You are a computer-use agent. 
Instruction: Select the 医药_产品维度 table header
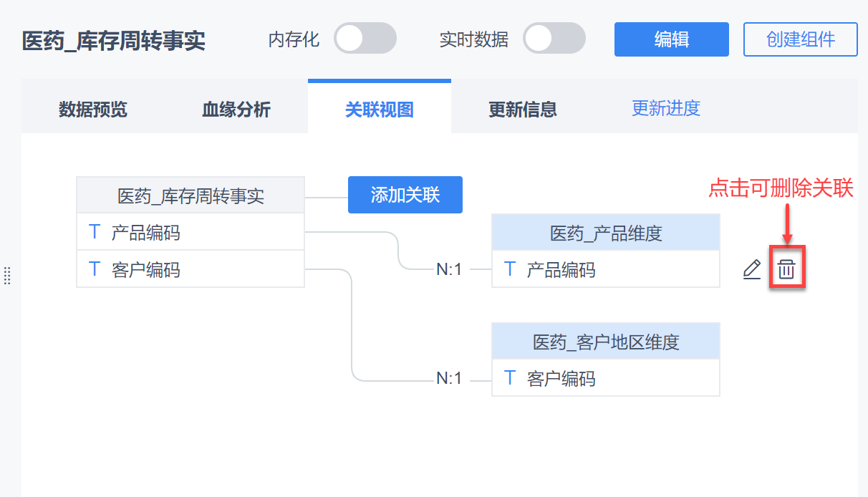coord(605,233)
